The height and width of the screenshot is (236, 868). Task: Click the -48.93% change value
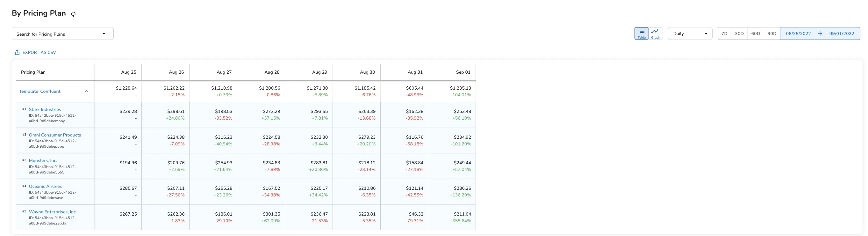(414, 95)
